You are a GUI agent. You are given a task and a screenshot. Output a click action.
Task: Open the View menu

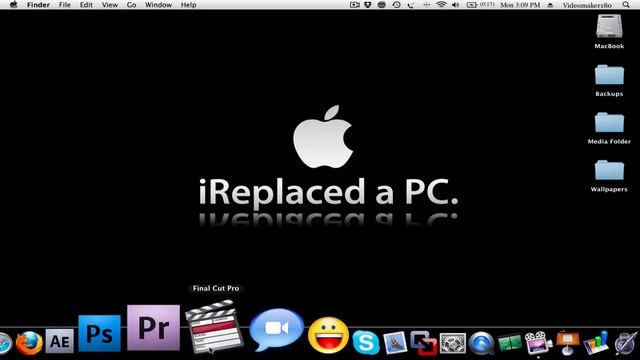pyautogui.click(x=110, y=5)
